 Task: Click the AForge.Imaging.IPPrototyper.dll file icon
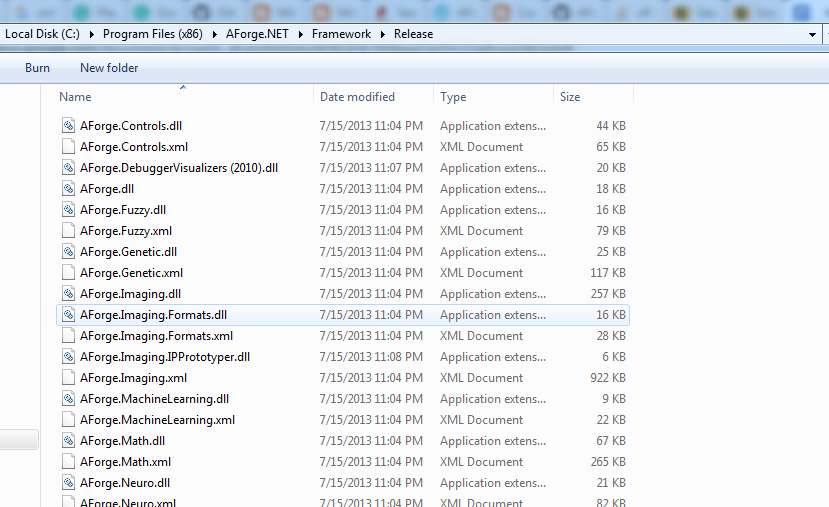(68, 357)
